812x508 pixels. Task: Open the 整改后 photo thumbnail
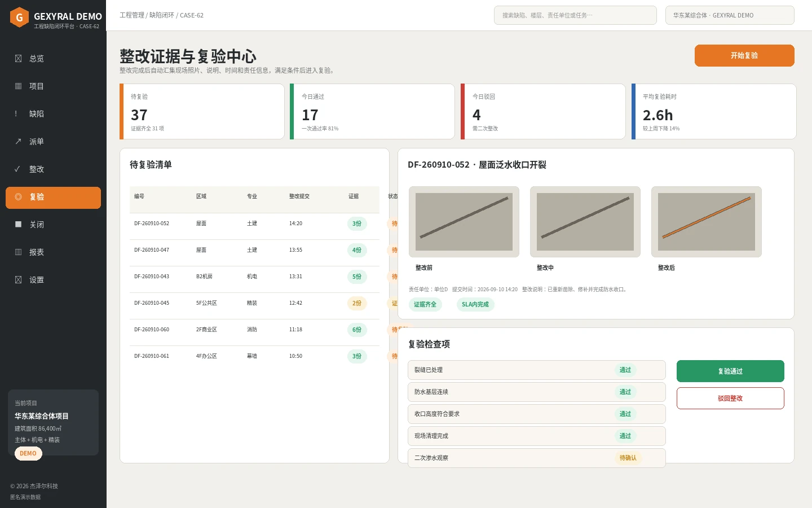coord(707,222)
